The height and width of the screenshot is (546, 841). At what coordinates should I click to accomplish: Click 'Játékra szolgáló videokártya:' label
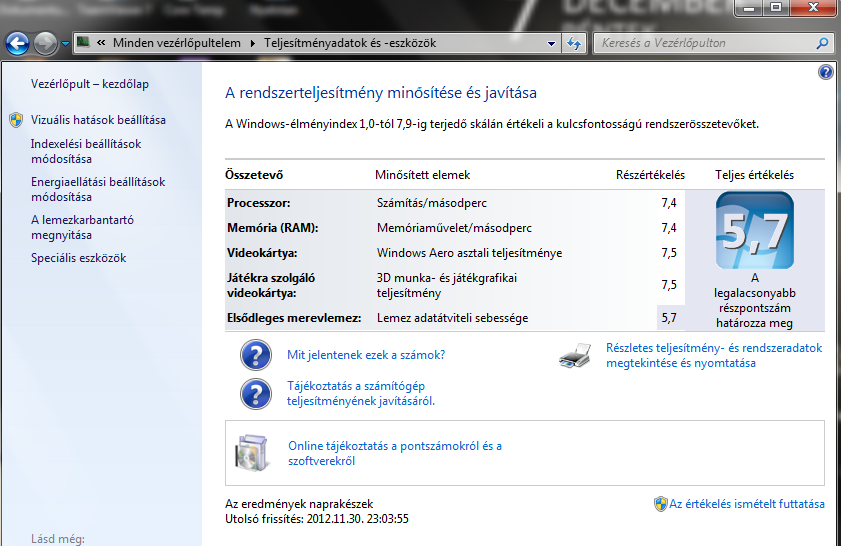click(271, 285)
